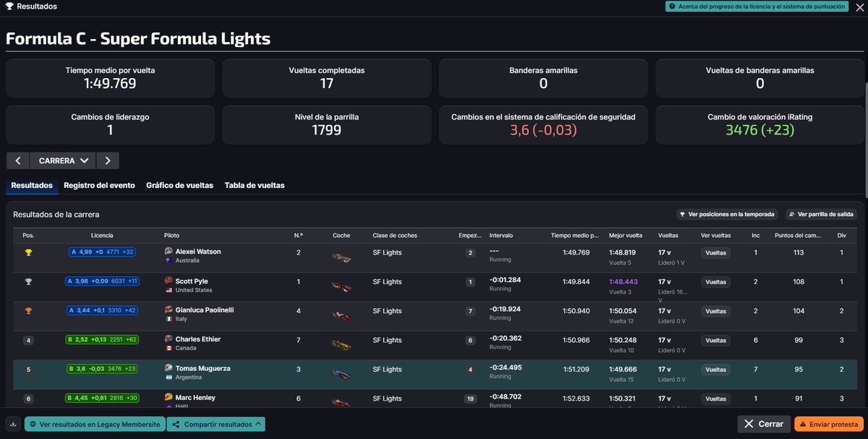Expand the Compartir resultados menu
Image resolution: width=868 pixels, height=439 pixels.
pyautogui.click(x=216, y=425)
